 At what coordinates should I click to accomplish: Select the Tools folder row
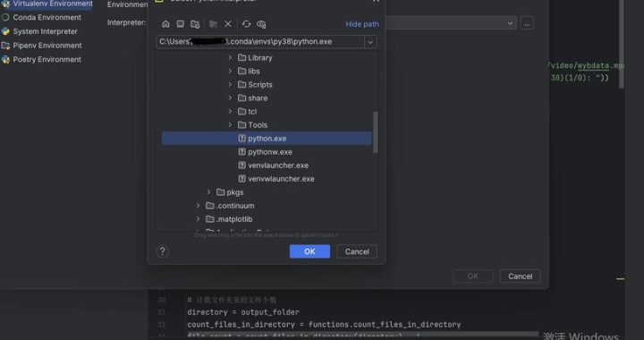pyautogui.click(x=267, y=125)
